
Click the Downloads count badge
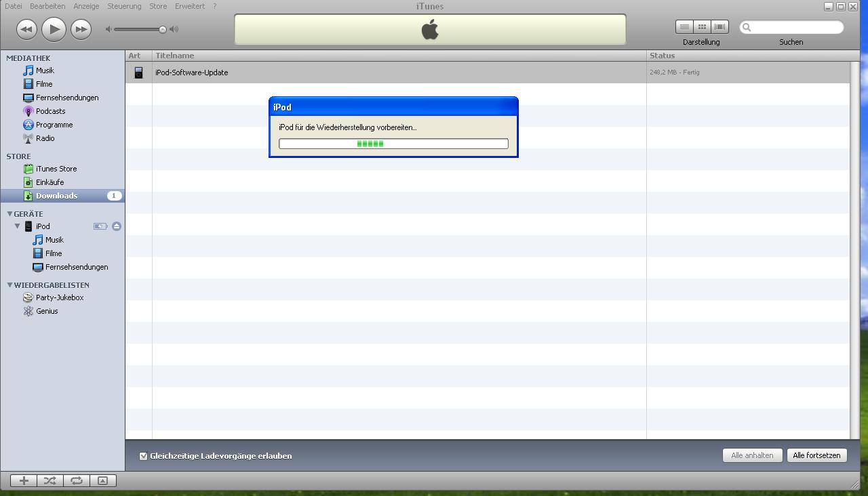pyautogui.click(x=114, y=196)
